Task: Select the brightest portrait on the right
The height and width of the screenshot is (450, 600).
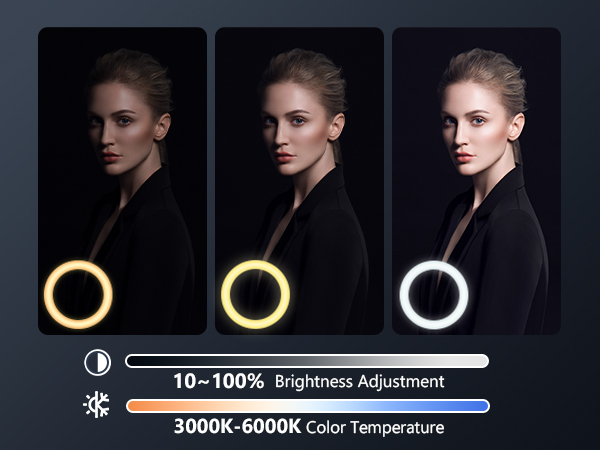Action: (x=476, y=181)
